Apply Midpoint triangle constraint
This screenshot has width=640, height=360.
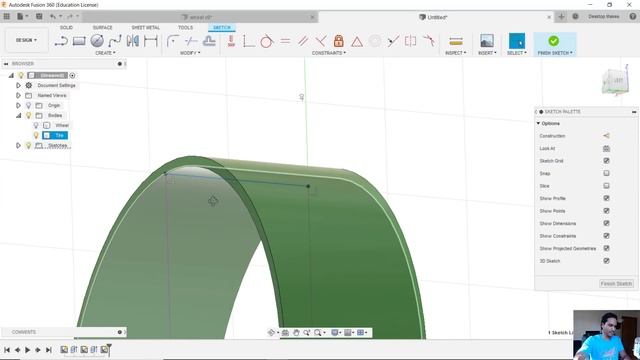click(357, 41)
